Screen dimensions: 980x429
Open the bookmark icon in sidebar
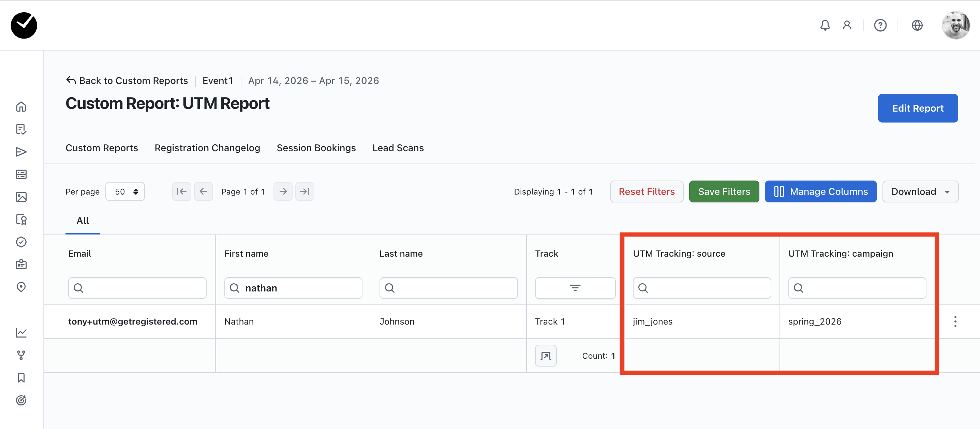click(x=21, y=377)
